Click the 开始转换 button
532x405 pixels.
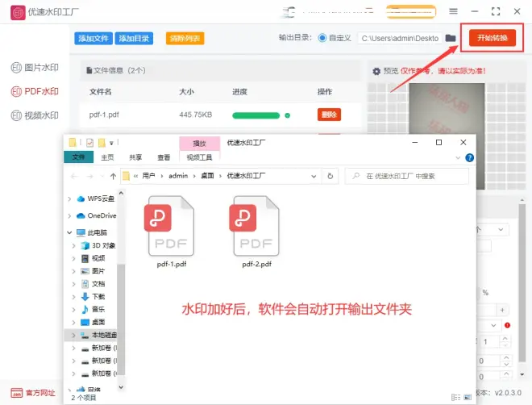pos(491,38)
